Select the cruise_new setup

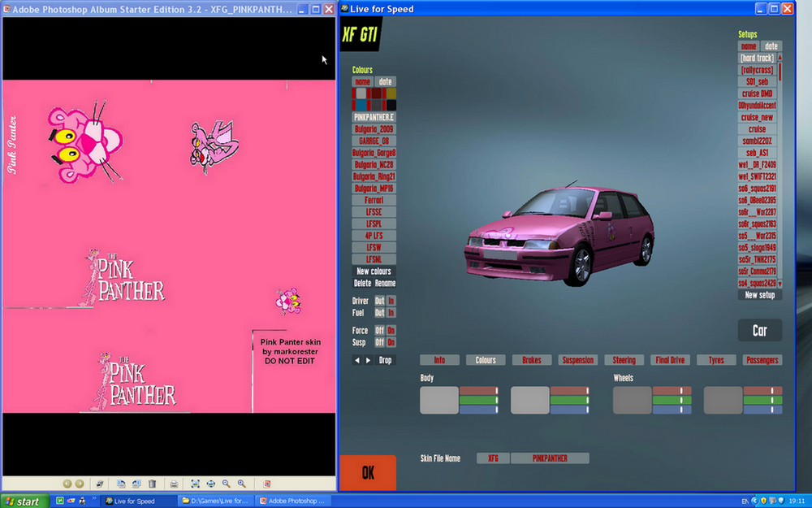[x=757, y=117]
